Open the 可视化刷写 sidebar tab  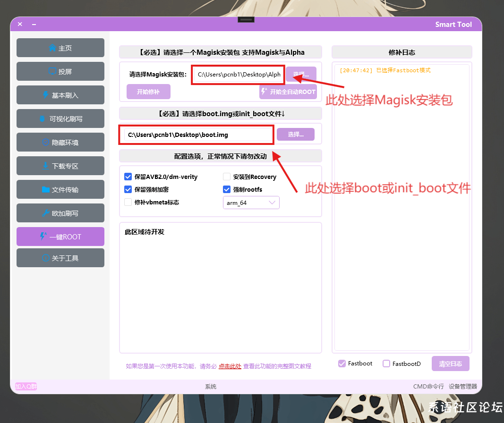[60, 118]
